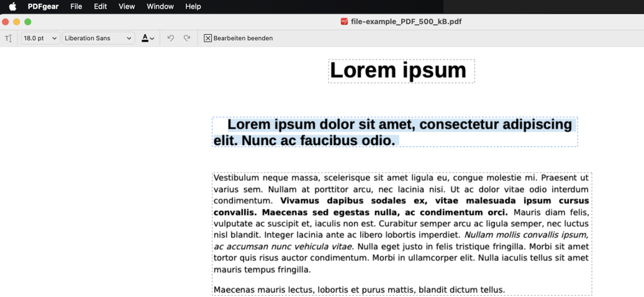
Task: Click the PDF file icon in title bar
Action: point(344,21)
